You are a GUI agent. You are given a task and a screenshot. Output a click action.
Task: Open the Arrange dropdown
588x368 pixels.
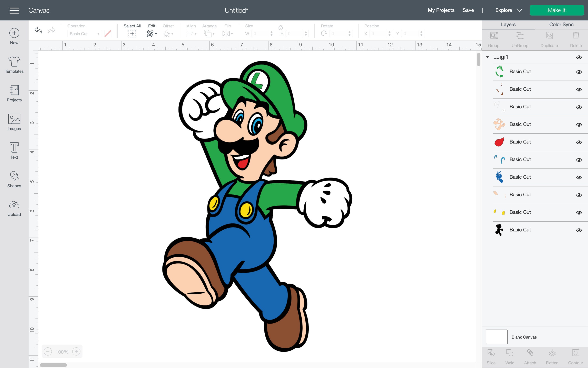coord(209,34)
